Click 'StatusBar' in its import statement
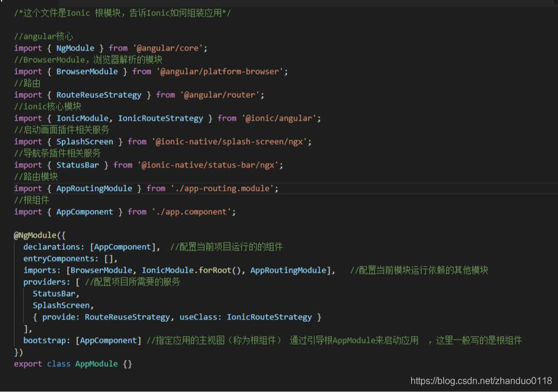 [x=78, y=165]
